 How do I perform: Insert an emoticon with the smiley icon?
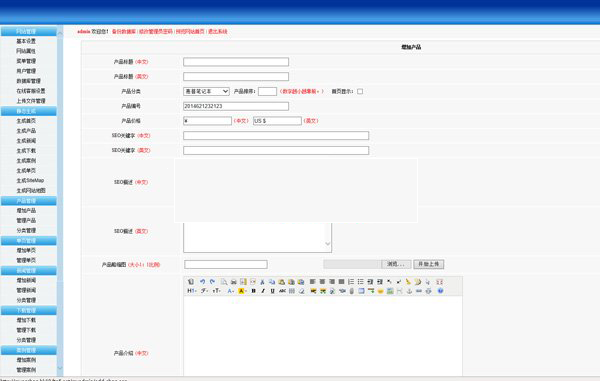380,291
